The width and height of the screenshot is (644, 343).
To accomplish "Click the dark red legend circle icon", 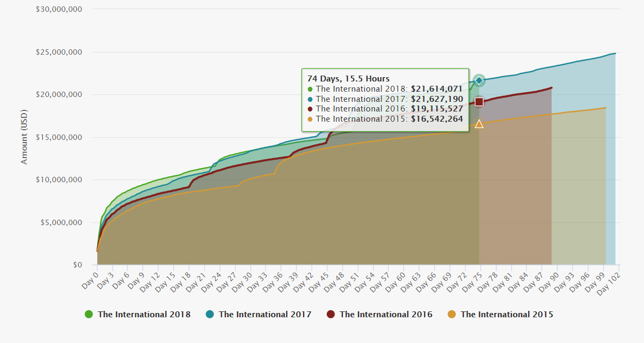I will point(331,314).
